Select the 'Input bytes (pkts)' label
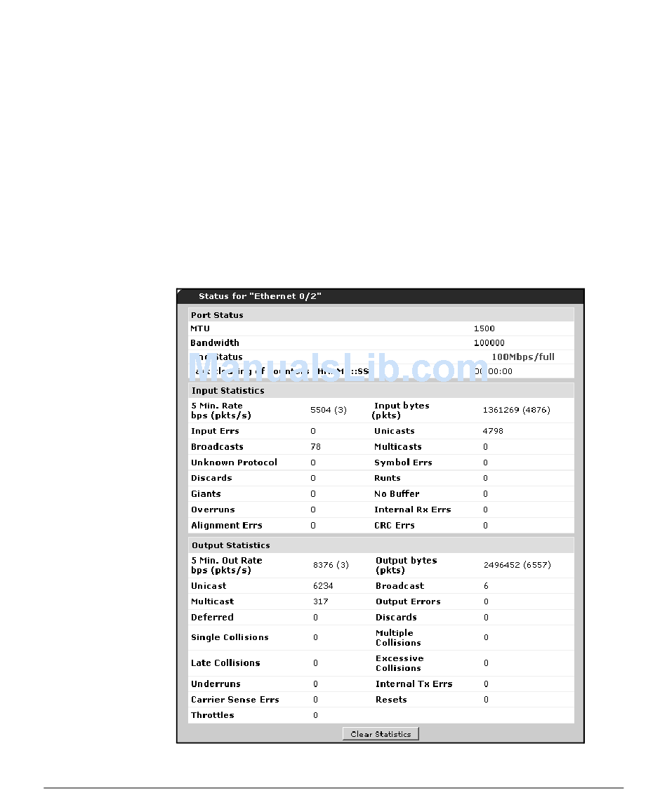Image resolution: width=667 pixels, height=812 pixels. 401,410
